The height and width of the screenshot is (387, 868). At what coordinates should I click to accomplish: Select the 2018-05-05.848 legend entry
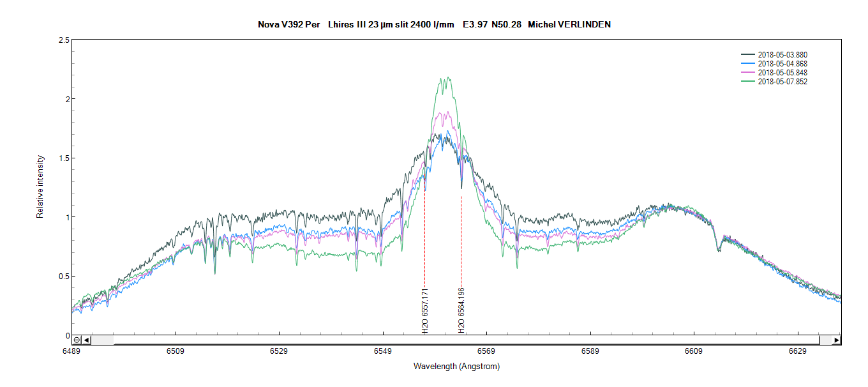click(777, 73)
